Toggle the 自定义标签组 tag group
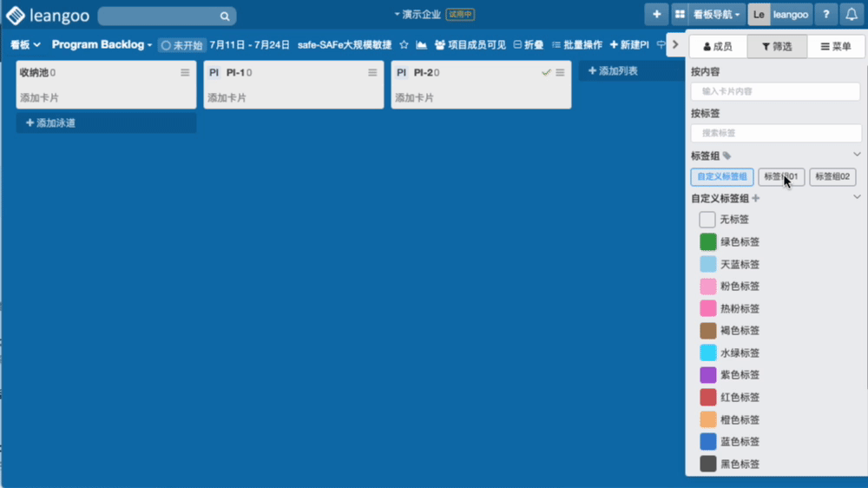Image resolution: width=868 pixels, height=488 pixels. click(x=721, y=177)
